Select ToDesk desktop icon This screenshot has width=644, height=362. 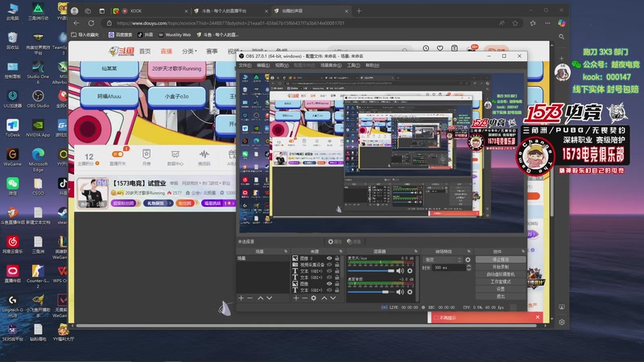(12, 128)
